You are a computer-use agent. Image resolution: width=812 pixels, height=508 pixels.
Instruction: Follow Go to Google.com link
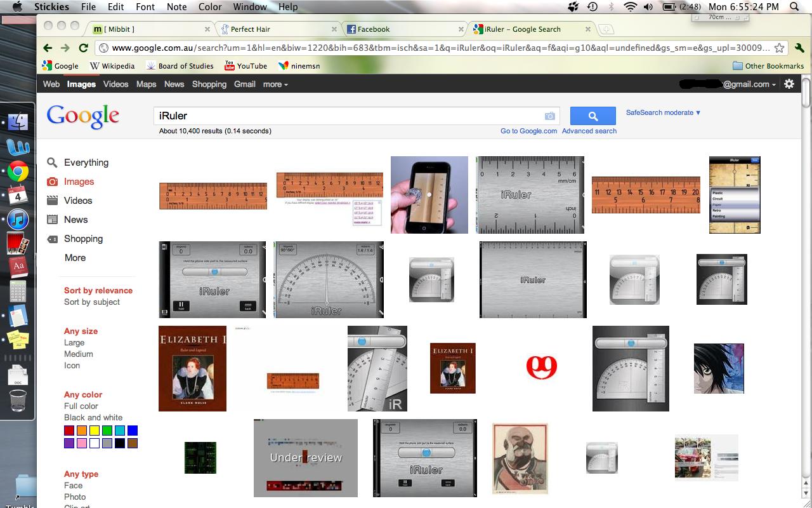pos(528,131)
